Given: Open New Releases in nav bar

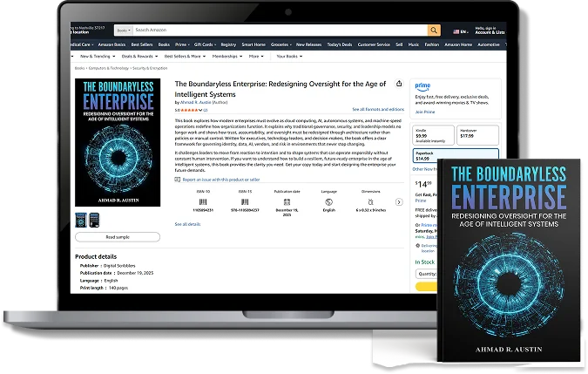Looking at the screenshot, I should 308,44.
